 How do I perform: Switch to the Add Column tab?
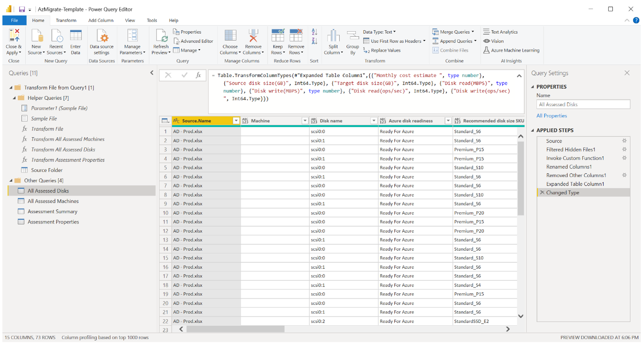click(x=101, y=20)
